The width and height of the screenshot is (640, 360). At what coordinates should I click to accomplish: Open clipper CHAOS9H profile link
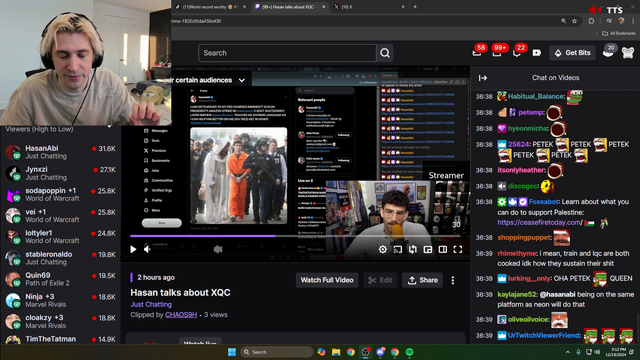click(181, 315)
